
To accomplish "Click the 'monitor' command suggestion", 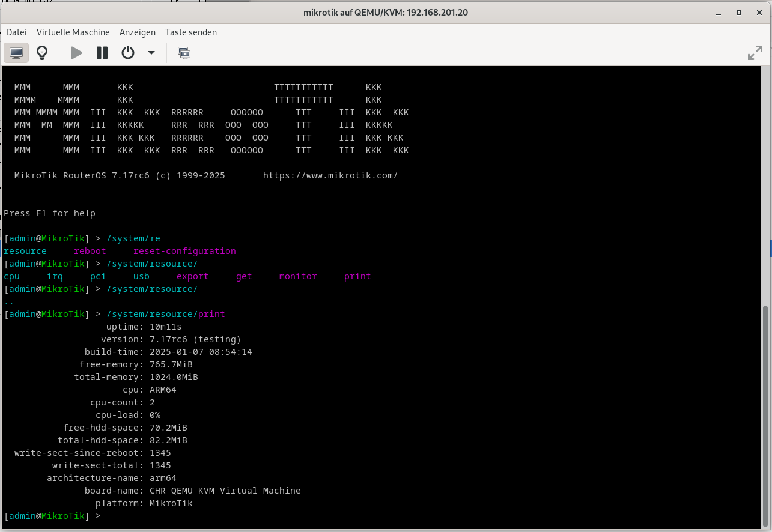I will point(298,276).
